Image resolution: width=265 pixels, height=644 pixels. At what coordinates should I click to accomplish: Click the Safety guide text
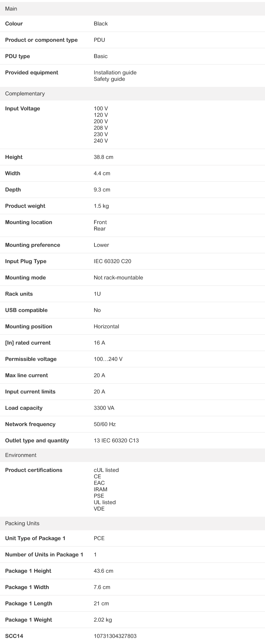109,79
